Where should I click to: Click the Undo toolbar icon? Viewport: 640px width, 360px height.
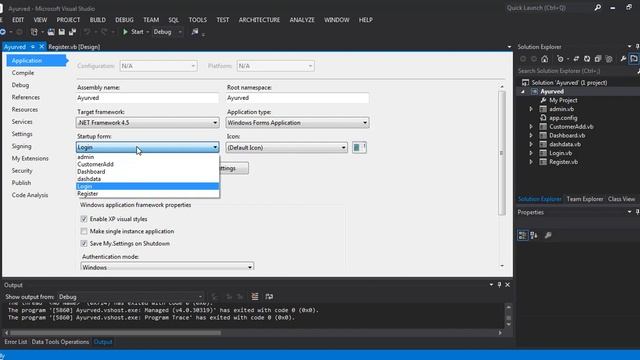(x=87, y=32)
